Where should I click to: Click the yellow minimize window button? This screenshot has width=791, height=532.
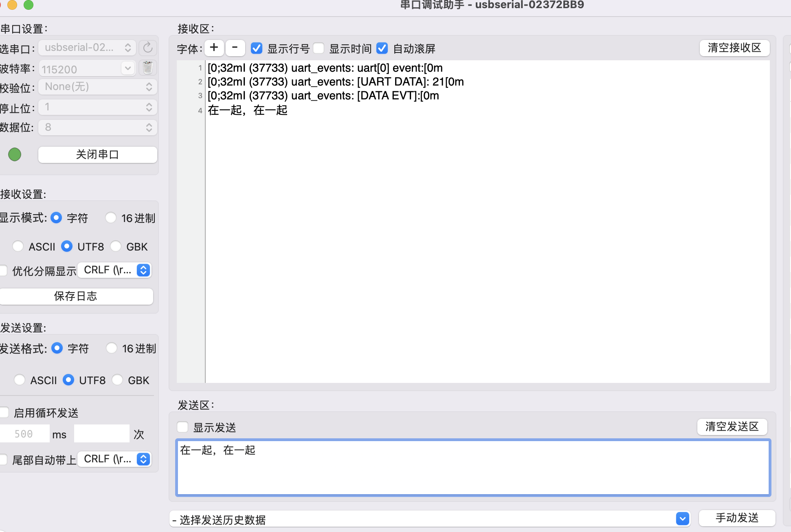12,4
